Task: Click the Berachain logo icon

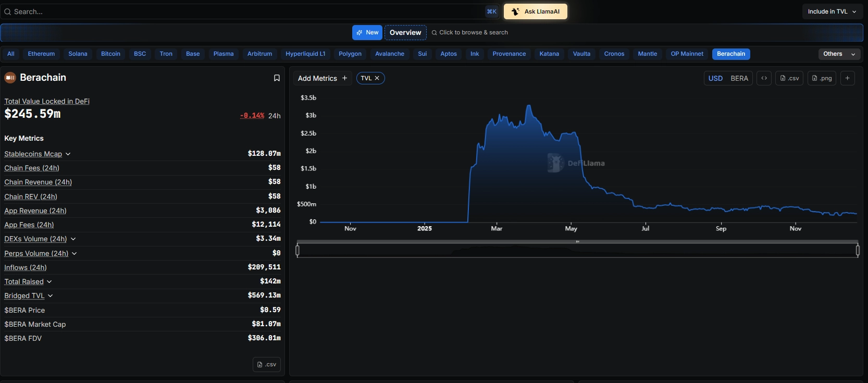Action: (x=10, y=78)
